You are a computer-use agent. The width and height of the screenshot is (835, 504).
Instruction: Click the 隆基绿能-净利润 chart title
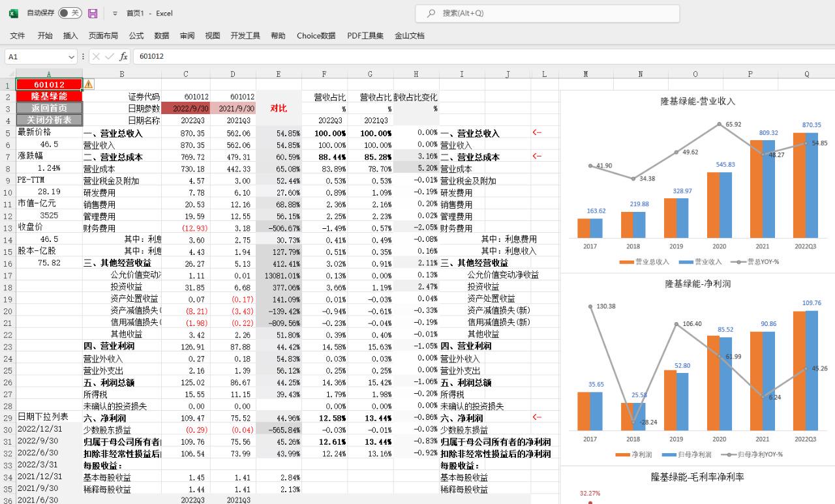tap(697, 284)
